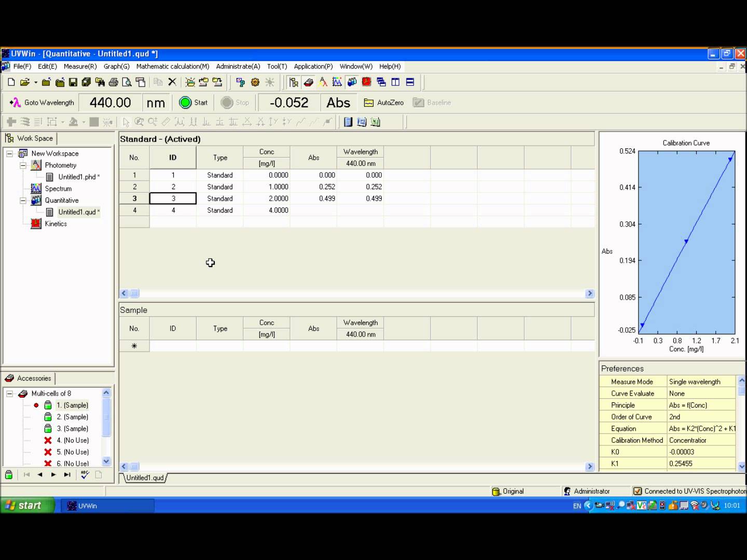This screenshot has height=560, width=747.
Task: Click the red Kinetics window toolbar icon
Action: (366, 82)
